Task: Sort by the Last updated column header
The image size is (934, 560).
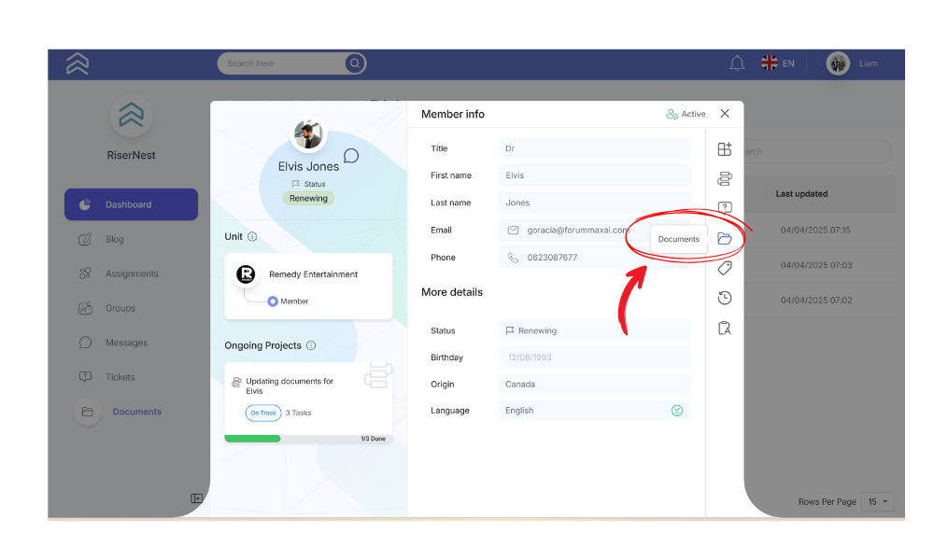Action: [801, 194]
